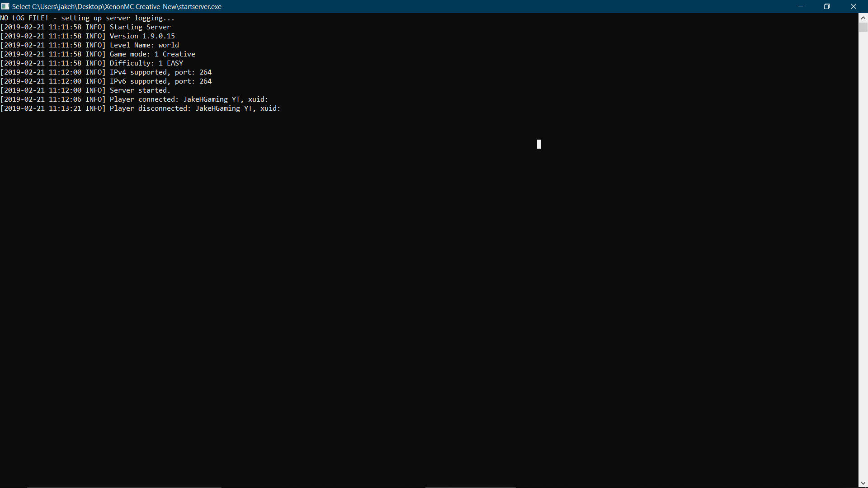Click the 'Difficulty: 1 EASY' line

(x=146, y=63)
